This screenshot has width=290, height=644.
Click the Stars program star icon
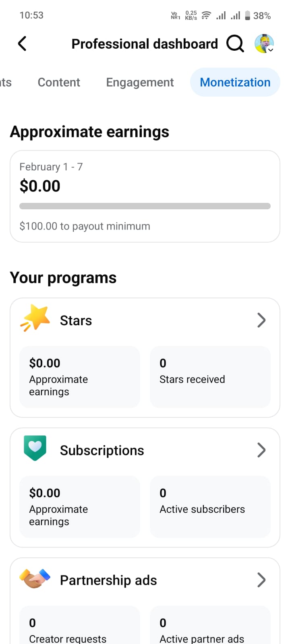[x=35, y=318]
